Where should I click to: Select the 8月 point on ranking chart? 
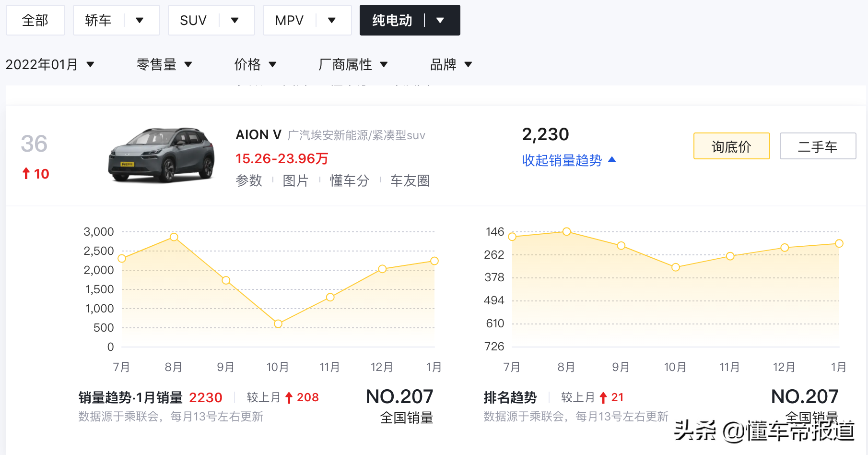click(x=567, y=231)
